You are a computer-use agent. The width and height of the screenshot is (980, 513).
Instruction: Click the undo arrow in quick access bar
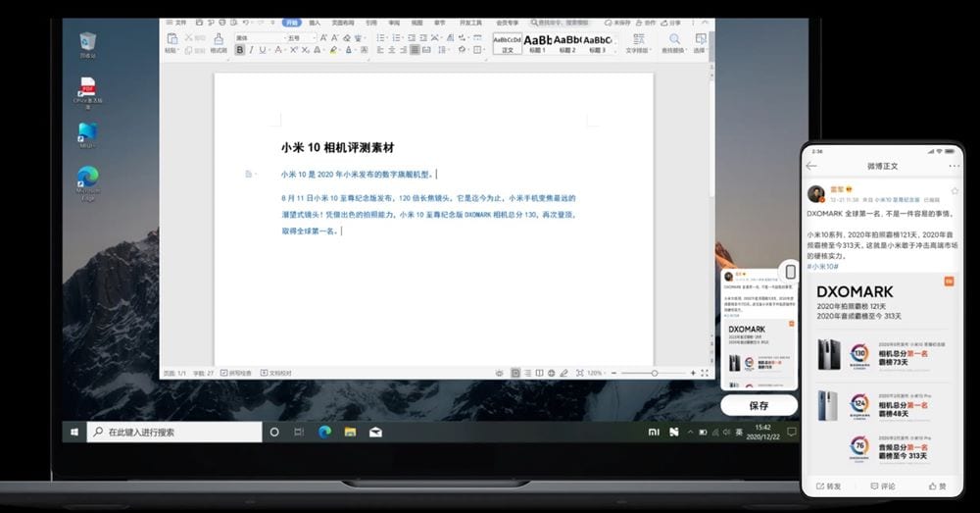point(246,23)
